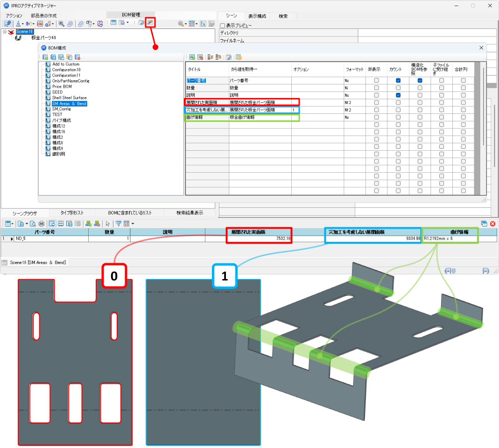
Task: Select the パイプ構成 configuration
Action: [62, 120]
